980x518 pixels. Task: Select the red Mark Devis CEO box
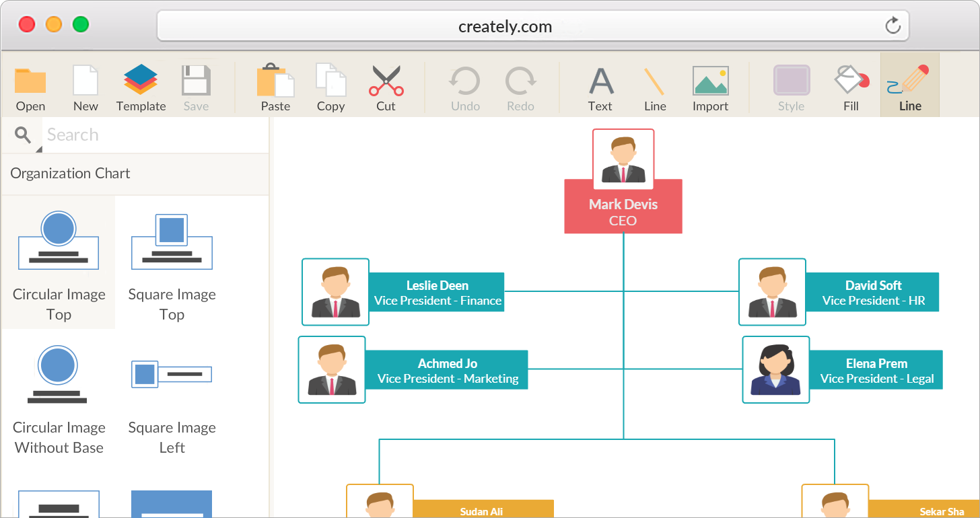pos(623,212)
